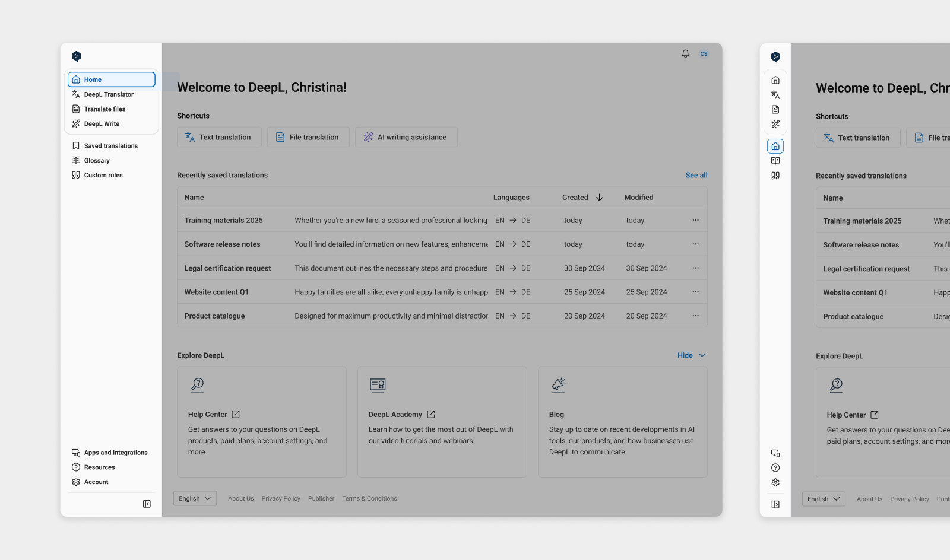This screenshot has height=560, width=950.
Task: Click the DeepL Academy certificate icon
Action: click(378, 385)
